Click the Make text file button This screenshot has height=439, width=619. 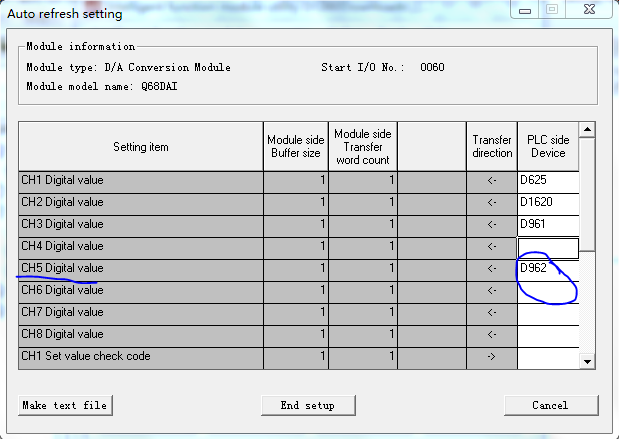[66, 405]
